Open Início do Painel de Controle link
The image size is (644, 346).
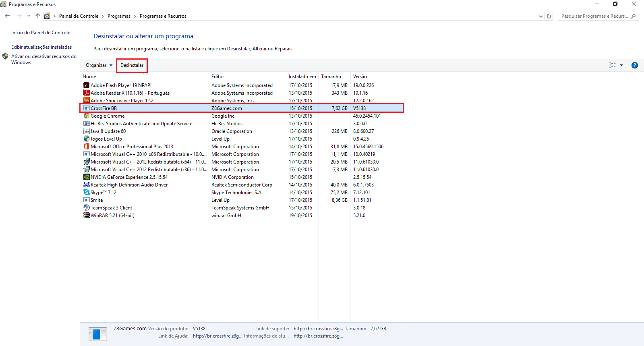[41, 33]
